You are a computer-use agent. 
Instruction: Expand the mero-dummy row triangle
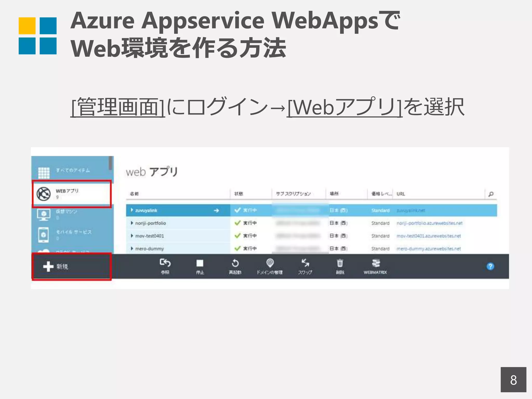(132, 248)
